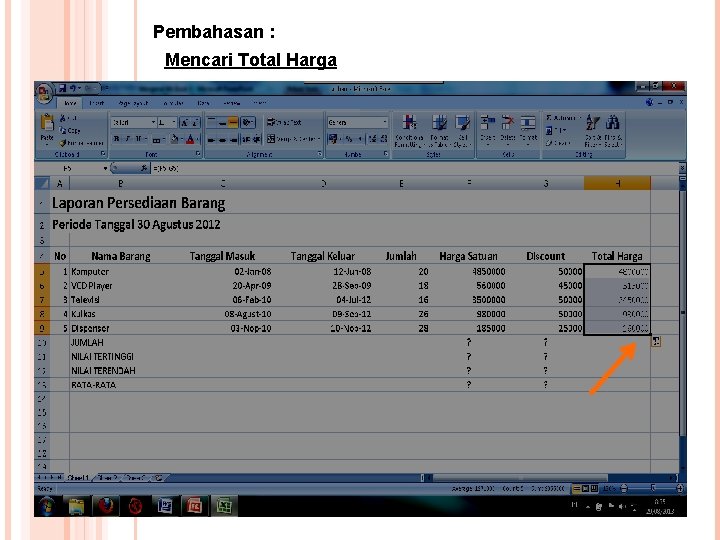Click the Orientation text-angle icon

(248, 122)
